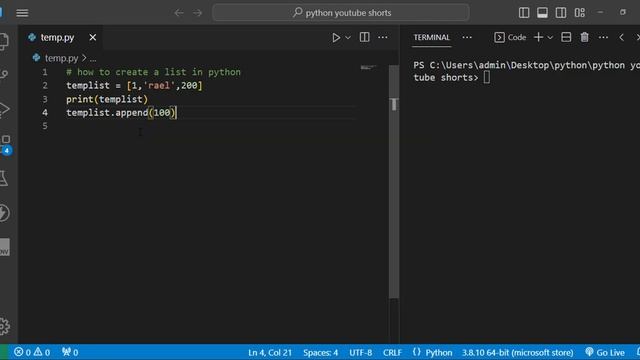The image size is (640, 360).
Task: Open Manage settings gear icon
Action: click(x=4, y=326)
